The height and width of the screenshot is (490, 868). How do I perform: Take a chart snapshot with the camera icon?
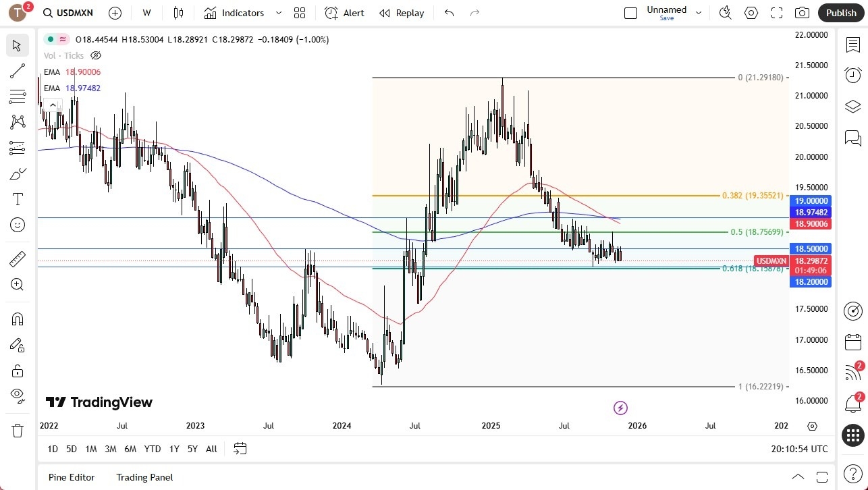click(x=802, y=13)
